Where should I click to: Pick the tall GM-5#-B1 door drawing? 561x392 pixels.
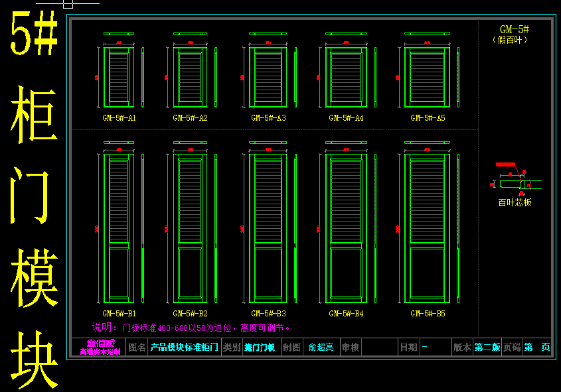click(119, 228)
